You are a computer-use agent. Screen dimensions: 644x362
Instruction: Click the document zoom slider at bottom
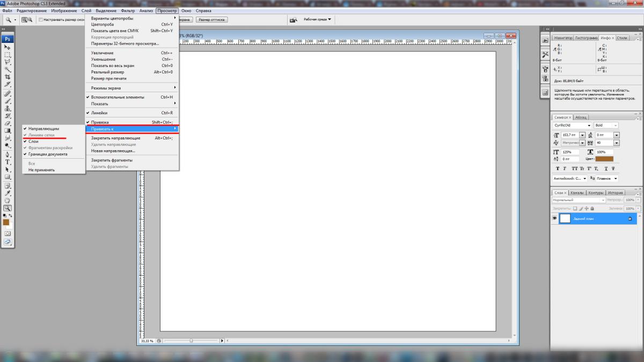point(192,341)
